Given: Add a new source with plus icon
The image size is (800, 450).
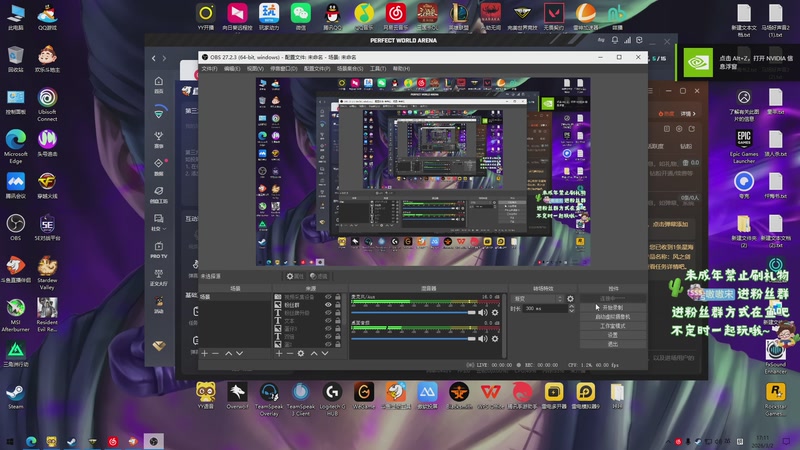Looking at the screenshot, I should tap(279, 353).
